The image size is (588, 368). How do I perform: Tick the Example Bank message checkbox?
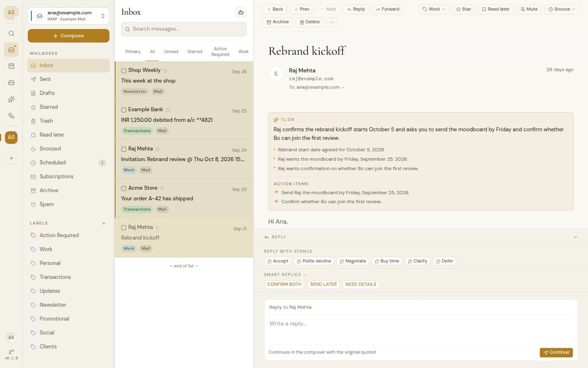tap(124, 110)
